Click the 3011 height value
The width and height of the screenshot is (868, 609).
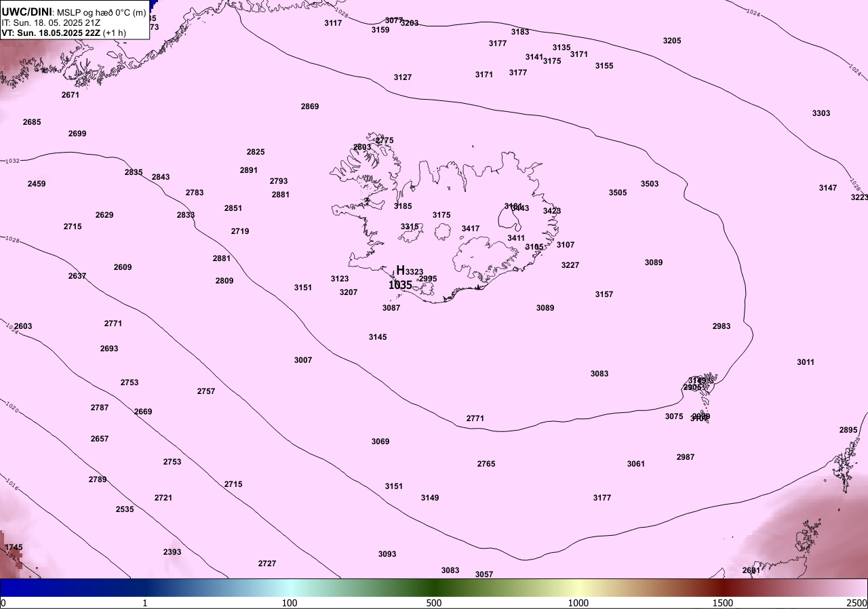[806, 362]
